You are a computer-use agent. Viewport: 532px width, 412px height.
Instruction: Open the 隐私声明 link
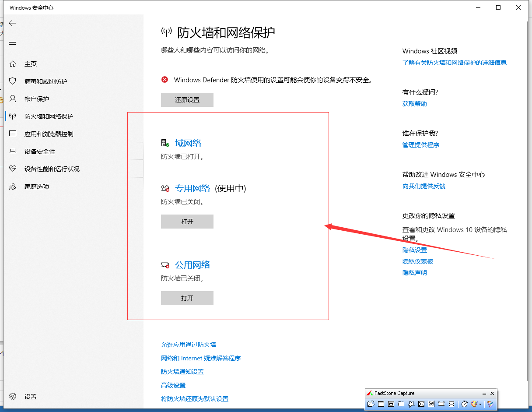415,273
